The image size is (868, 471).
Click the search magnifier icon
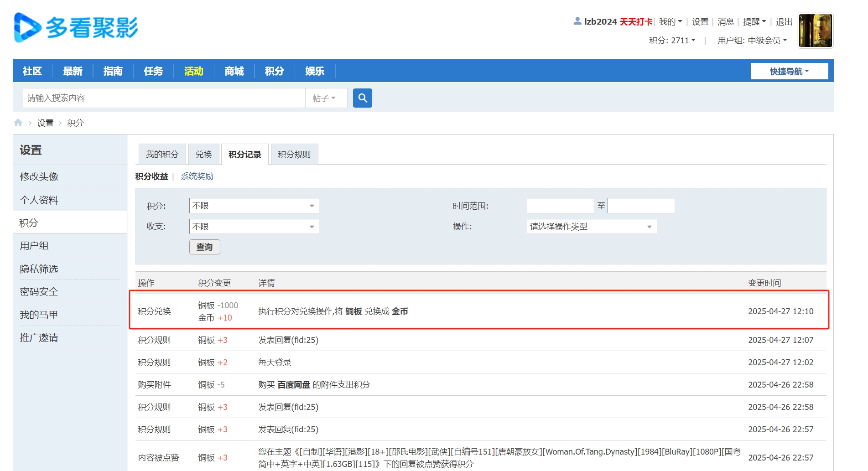[x=363, y=98]
